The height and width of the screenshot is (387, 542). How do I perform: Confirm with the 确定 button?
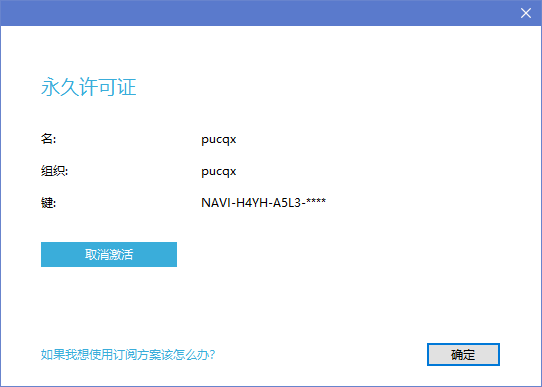tap(463, 354)
